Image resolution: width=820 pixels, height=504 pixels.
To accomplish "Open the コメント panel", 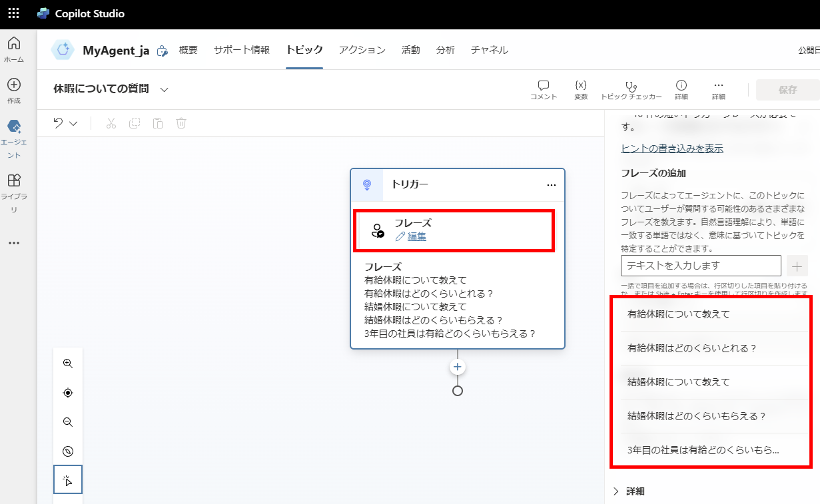I will 543,89.
